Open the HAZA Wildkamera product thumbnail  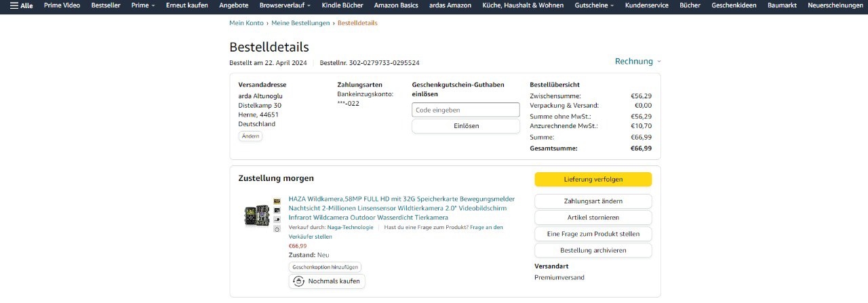pos(258,215)
